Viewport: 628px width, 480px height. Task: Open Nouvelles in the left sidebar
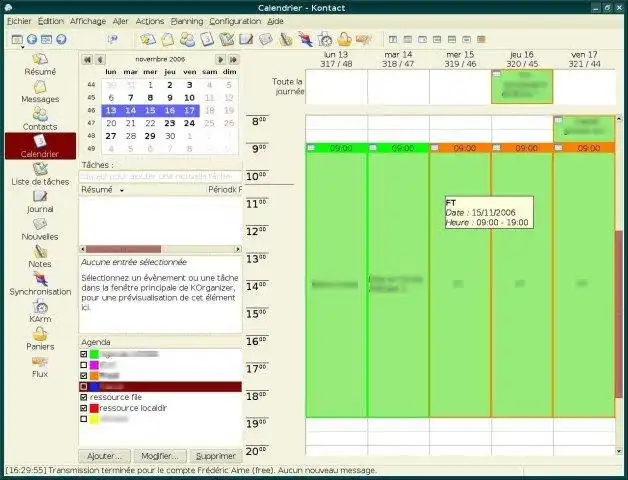[x=40, y=229]
